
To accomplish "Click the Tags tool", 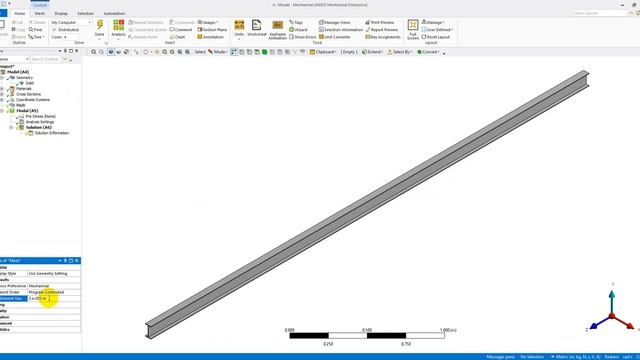I will [296, 22].
